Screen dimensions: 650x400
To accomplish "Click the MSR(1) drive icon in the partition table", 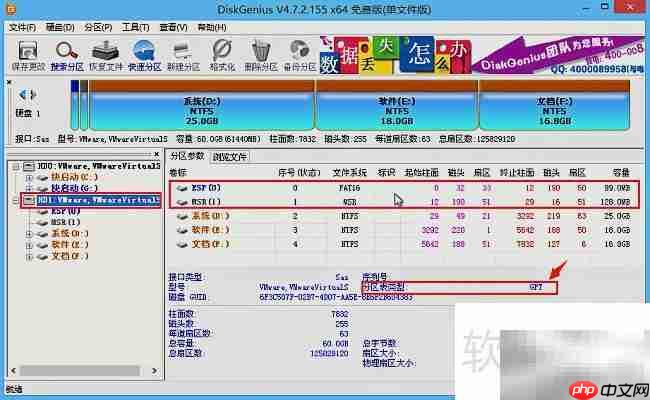I will (x=182, y=202).
